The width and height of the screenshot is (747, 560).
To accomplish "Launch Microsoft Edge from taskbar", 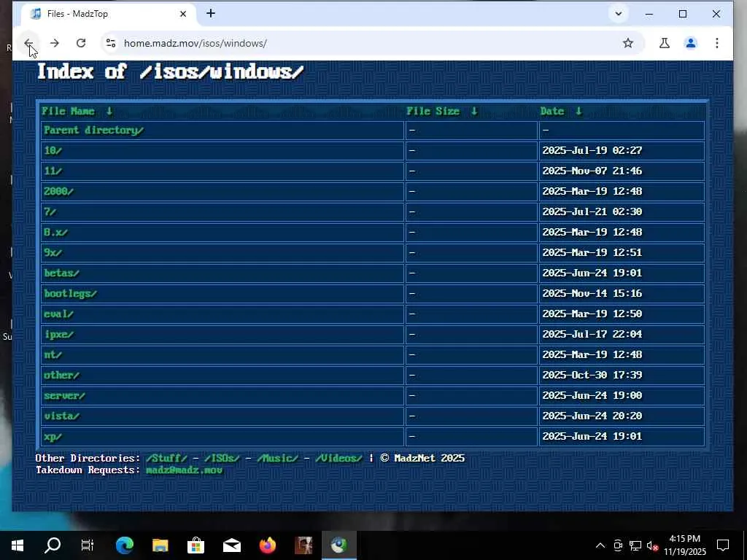I will point(124,545).
